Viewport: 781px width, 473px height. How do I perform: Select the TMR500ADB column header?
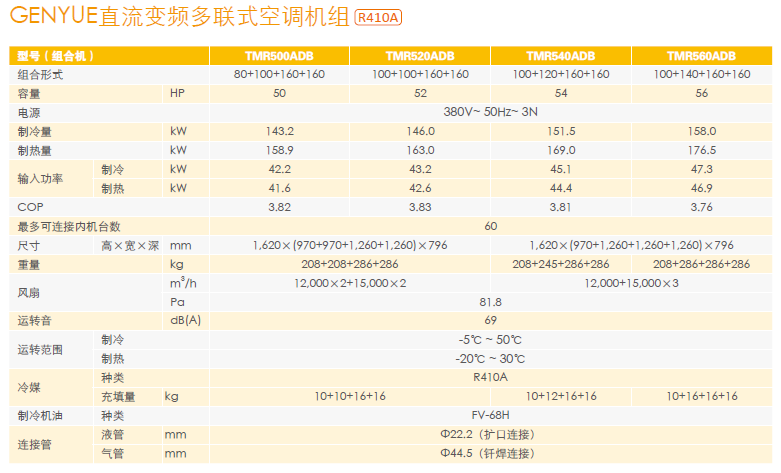(279, 56)
